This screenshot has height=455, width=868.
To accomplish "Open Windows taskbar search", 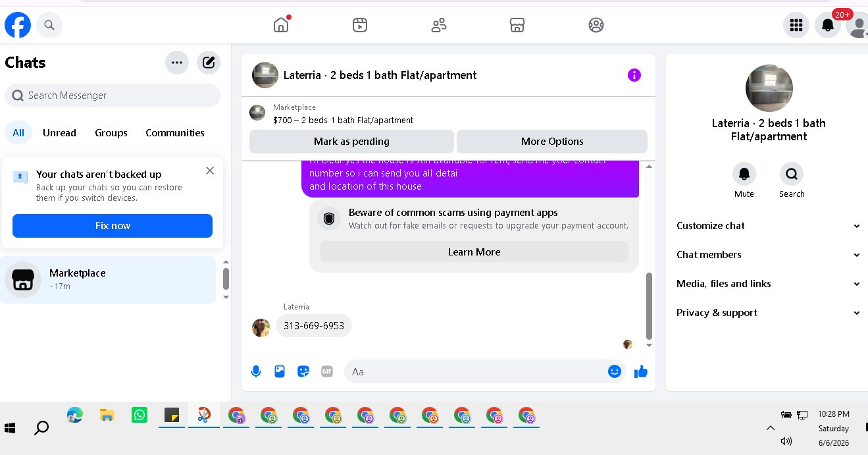I will 41,429.
